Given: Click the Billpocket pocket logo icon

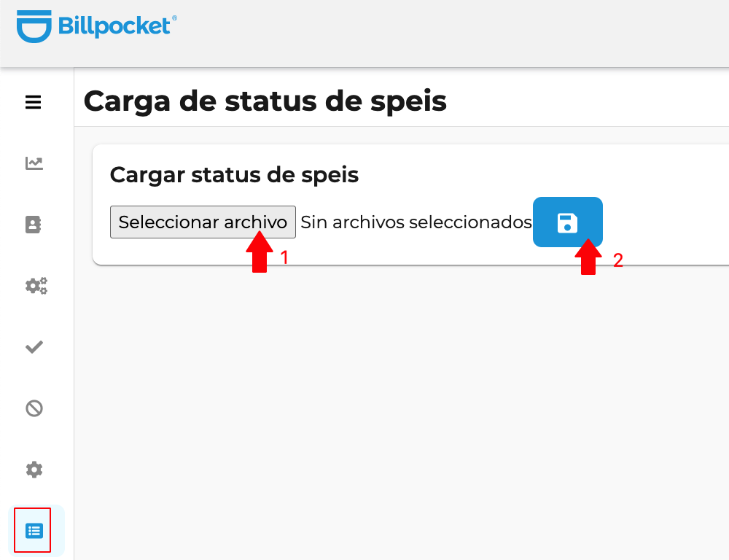Looking at the screenshot, I should (34, 26).
